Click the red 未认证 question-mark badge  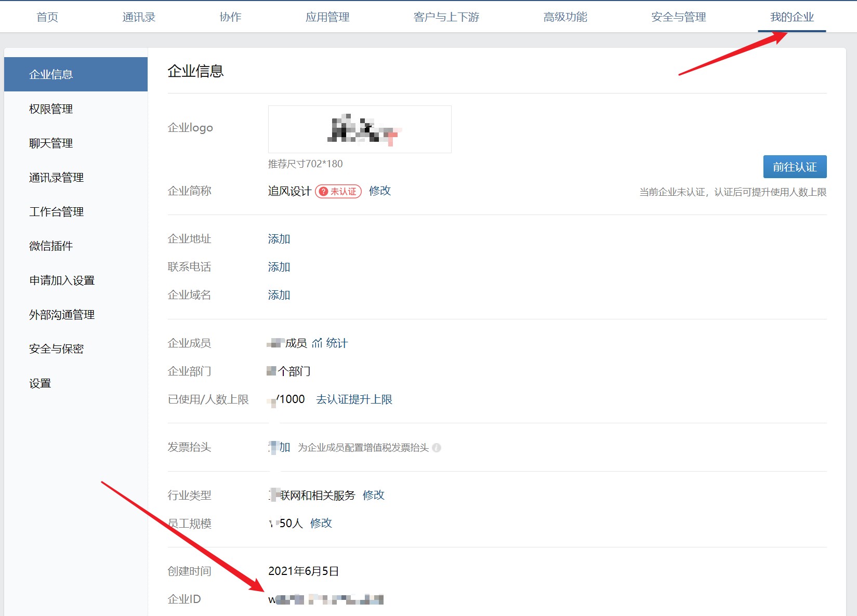[338, 192]
